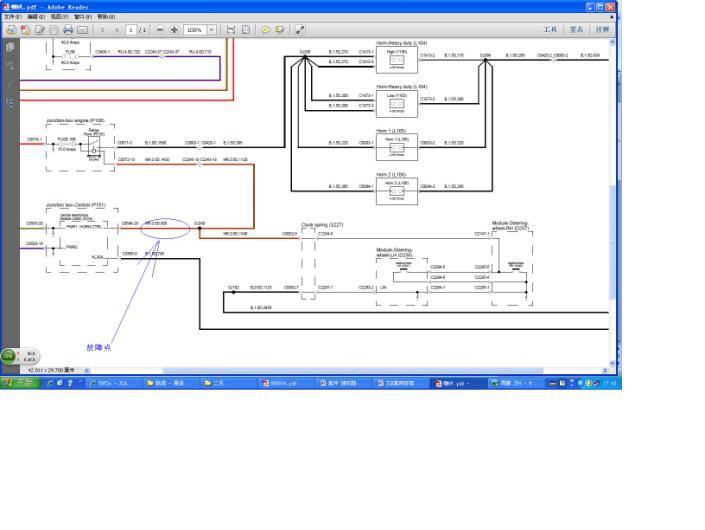Click the fit one full page icon
705x530 pixels.
[x=245, y=30]
